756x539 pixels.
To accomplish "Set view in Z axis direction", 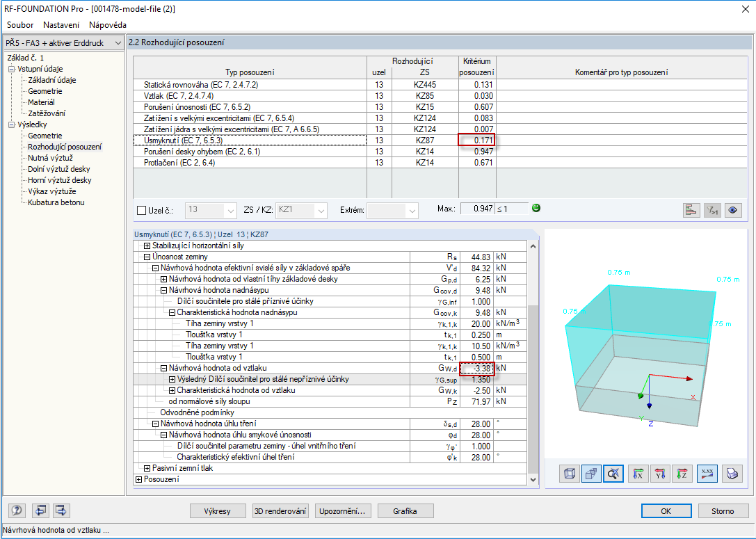I will coord(682,474).
